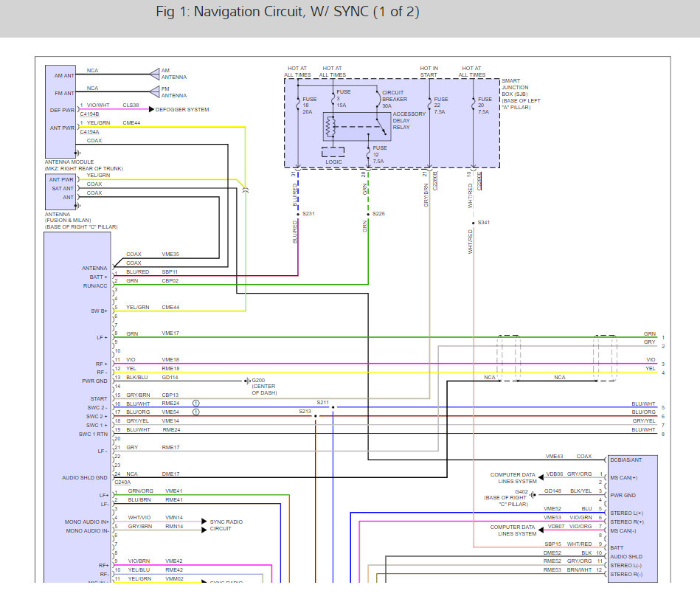700x599 pixels.
Task: Click the STEREO L(+) pin label
Action: 627,513
